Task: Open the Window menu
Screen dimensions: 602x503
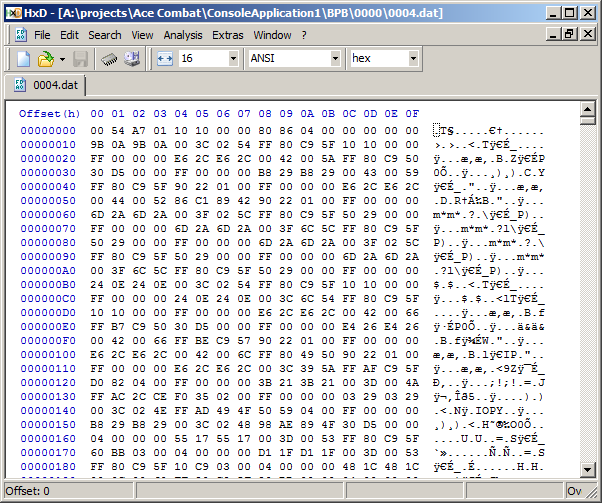Action: [272, 35]
